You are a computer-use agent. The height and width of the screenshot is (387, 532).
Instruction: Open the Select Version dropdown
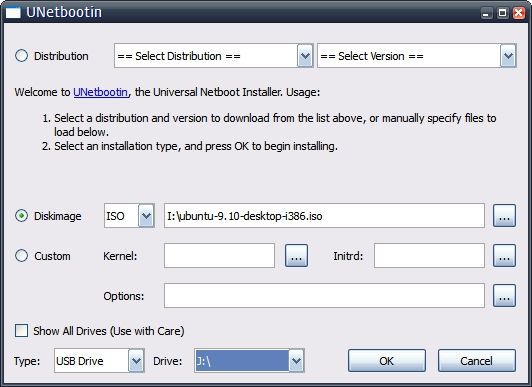pos(417,56)
